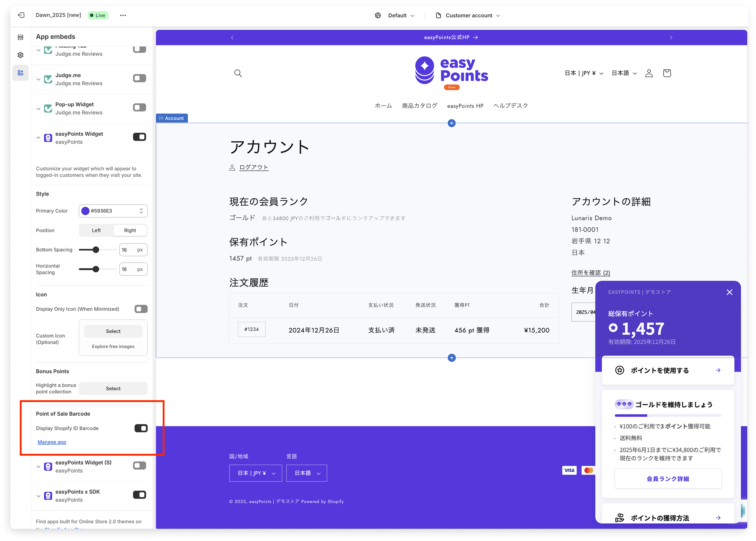Screen dimensions: 756x541
Task: Click Select under Custom Icon
Action: tap(113, 331)
